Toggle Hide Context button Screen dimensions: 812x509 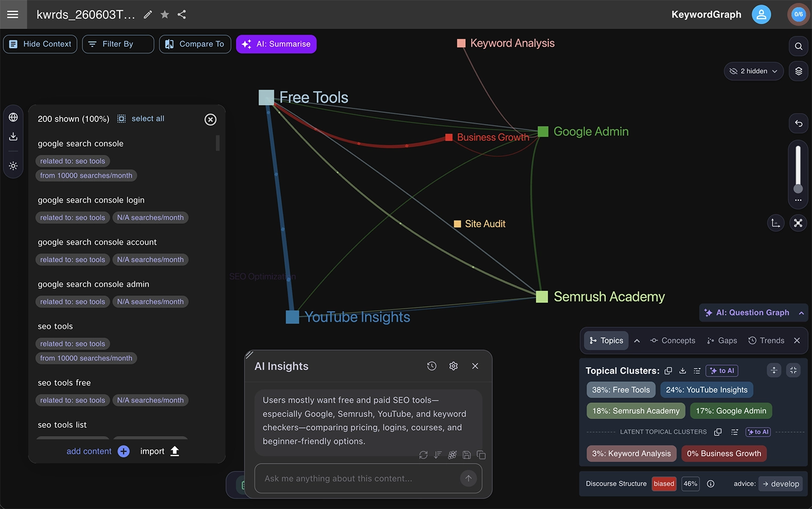40,44
